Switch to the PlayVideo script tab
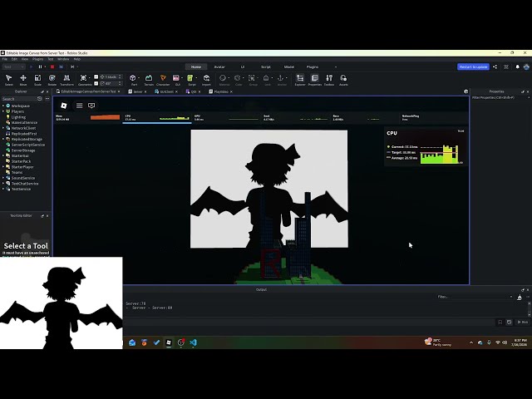The image size is (532, 399). (x=221, y=91)
